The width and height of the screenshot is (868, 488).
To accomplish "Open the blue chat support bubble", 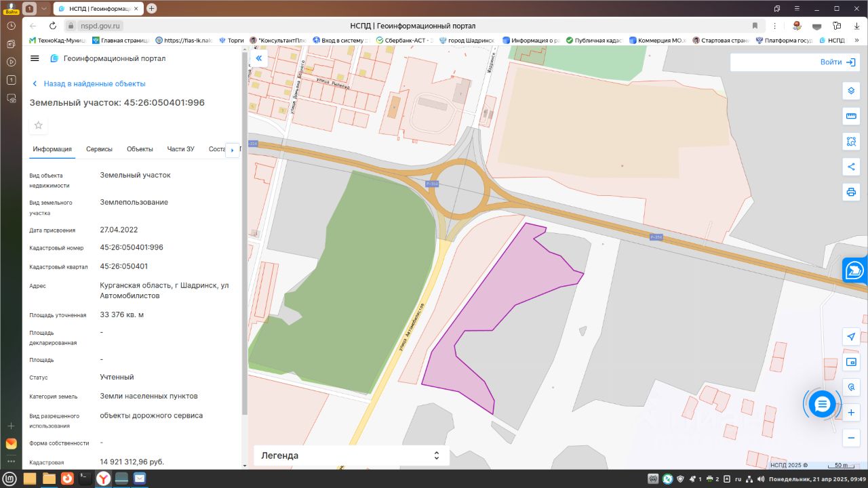I will pos(822,405).
